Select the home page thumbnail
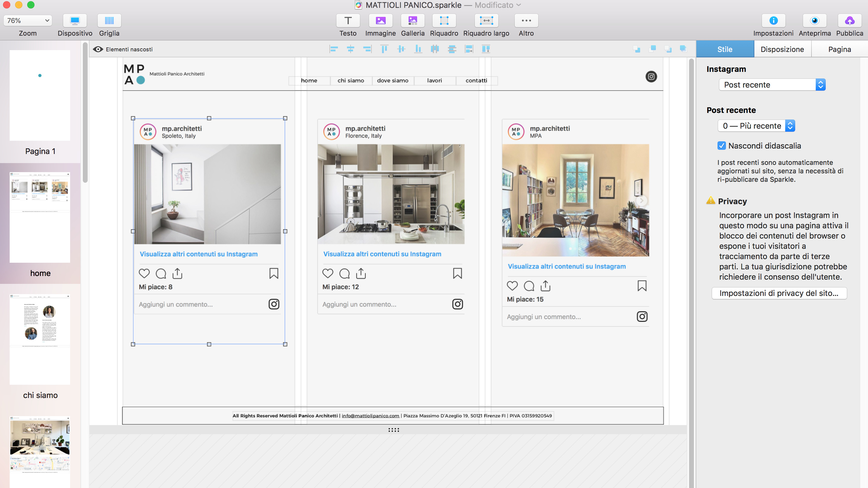This screenshot has width=868, height=488. click(x=40, y=217)
